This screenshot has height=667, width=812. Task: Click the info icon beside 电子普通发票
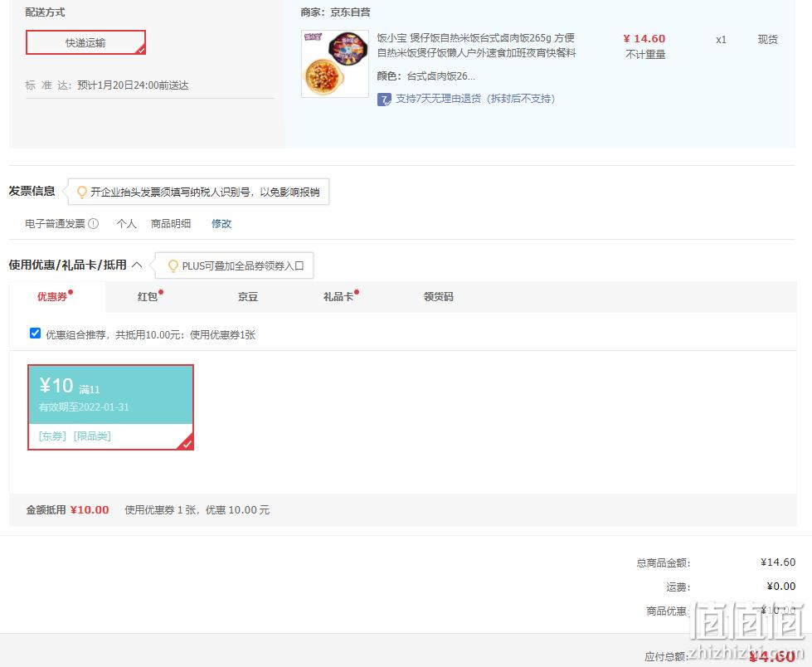[x=93, y=224]
